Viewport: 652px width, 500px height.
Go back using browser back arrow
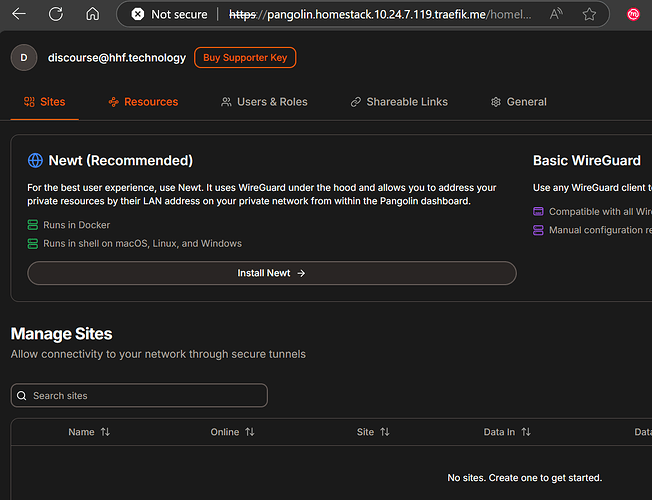coord(19,14)
